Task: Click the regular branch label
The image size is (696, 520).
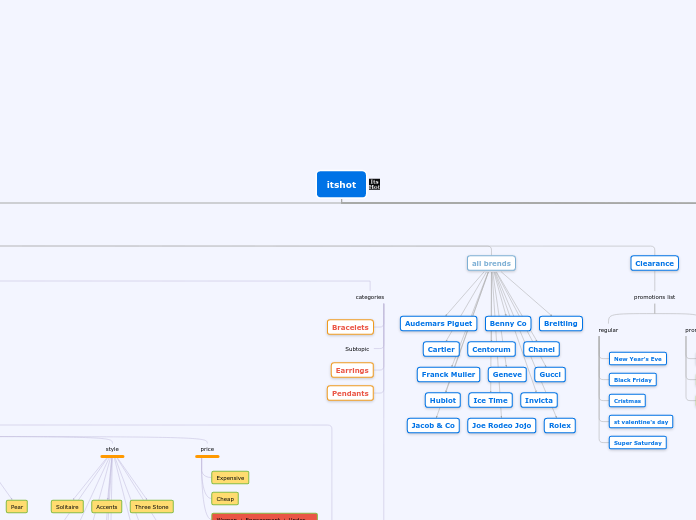Action: point(608,330)
